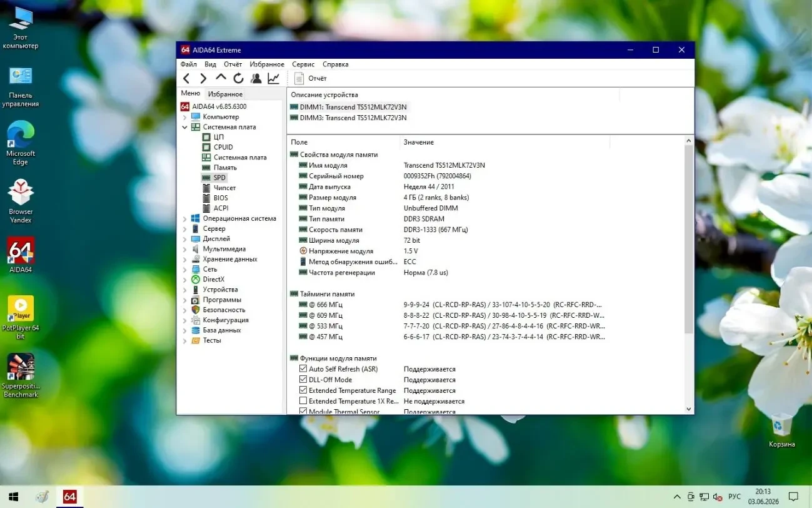Move up one level with the up arrow icon
812x508 pixels.
221,78
